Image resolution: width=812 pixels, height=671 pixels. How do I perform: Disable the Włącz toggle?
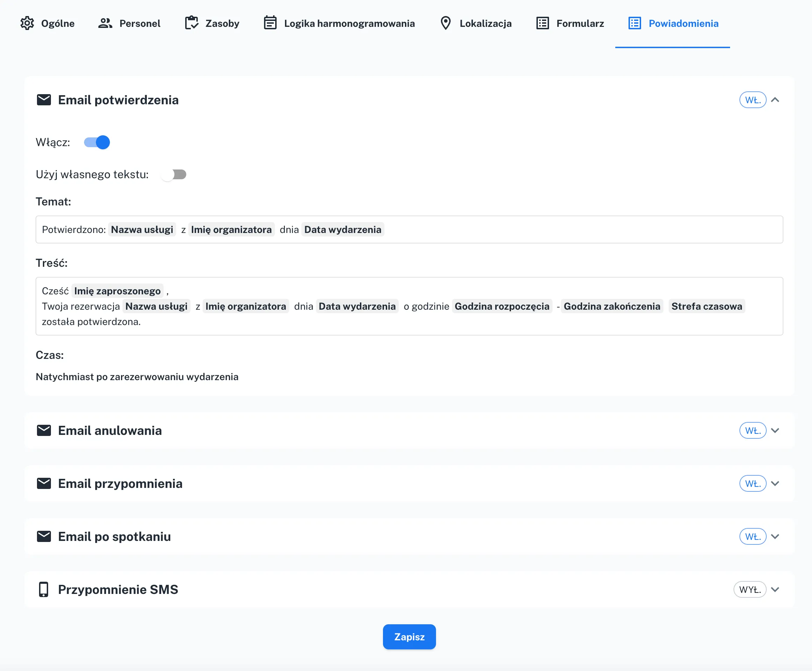97,142
